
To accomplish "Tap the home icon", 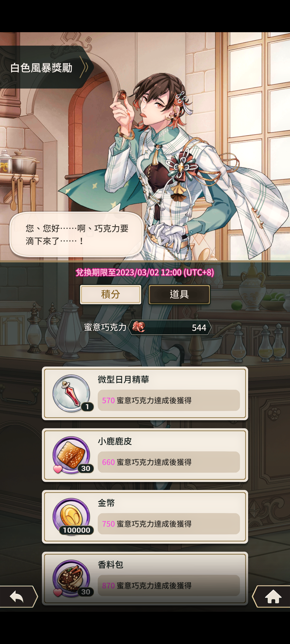I will pos(273,597).
